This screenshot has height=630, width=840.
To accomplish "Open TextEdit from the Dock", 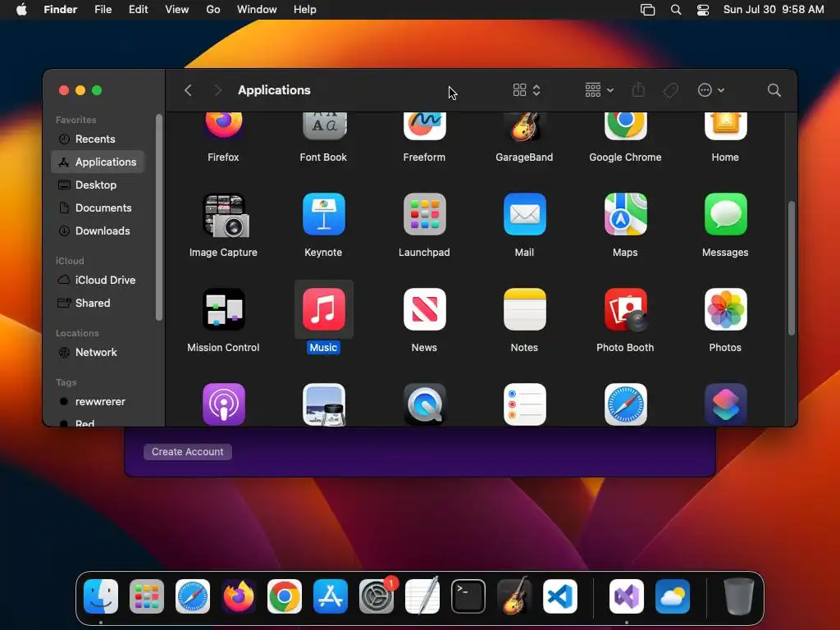I will tap(422, 596).
